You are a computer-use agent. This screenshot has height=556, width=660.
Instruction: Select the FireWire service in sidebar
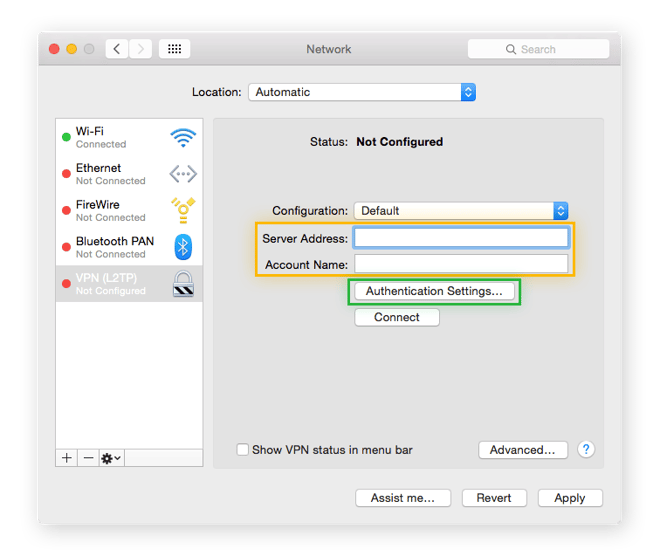129,210
